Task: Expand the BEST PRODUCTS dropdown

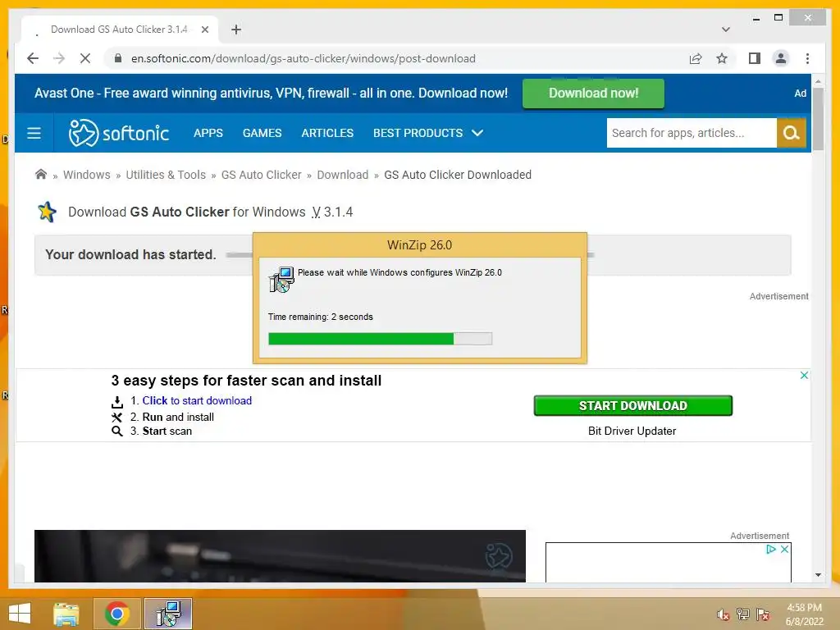Action: [x=428, y=133]
